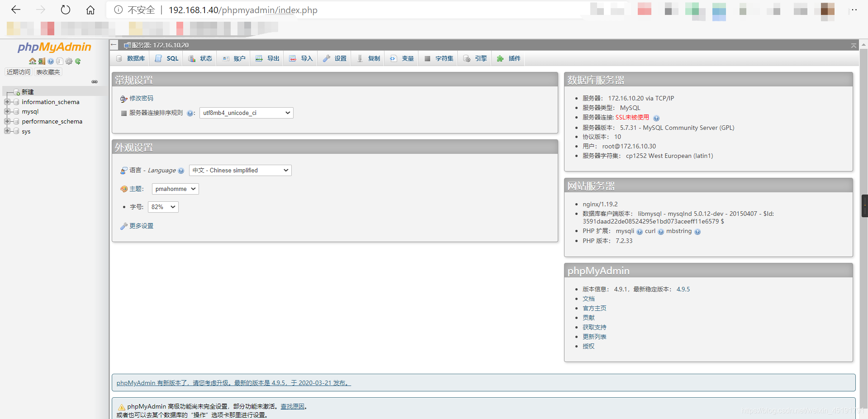
Task: Click the help icon beside SSL未被使用
Action: tap(656, 118)
